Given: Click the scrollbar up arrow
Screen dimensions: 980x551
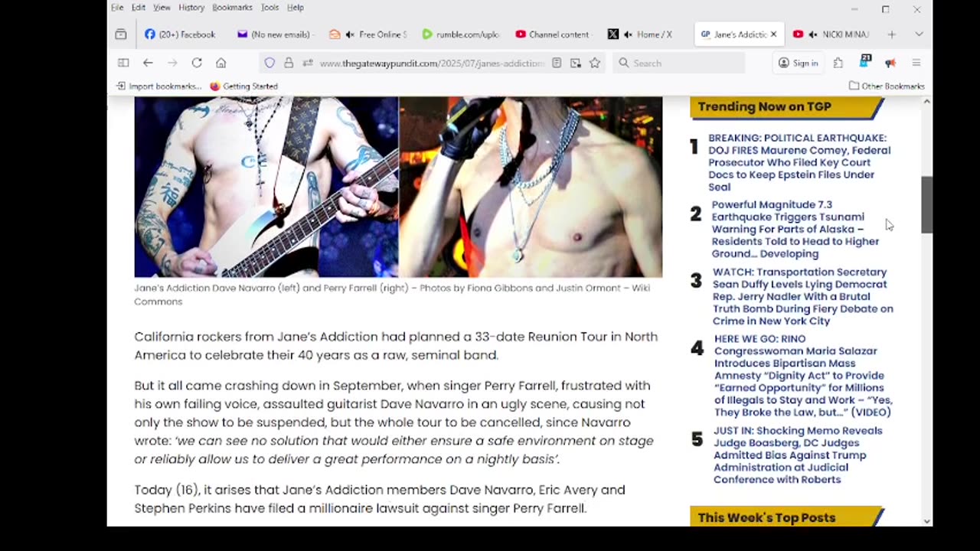Looking at the screenshot, I should click(926, 102).
